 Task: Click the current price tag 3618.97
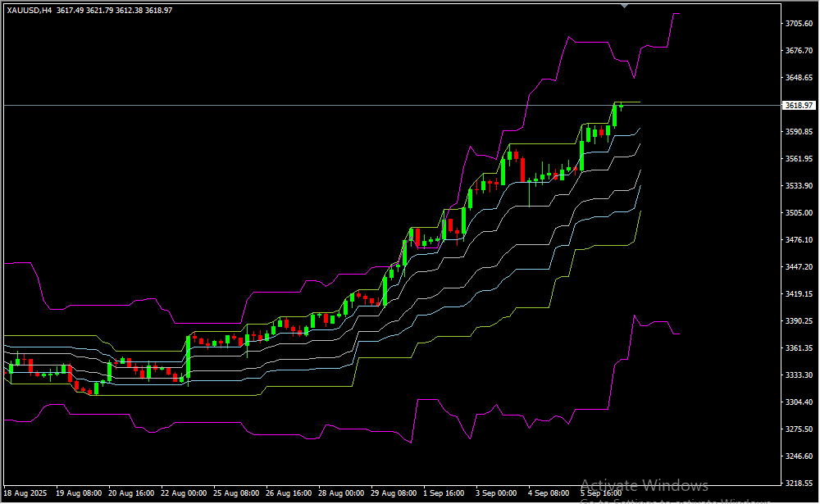coord(798,106)
